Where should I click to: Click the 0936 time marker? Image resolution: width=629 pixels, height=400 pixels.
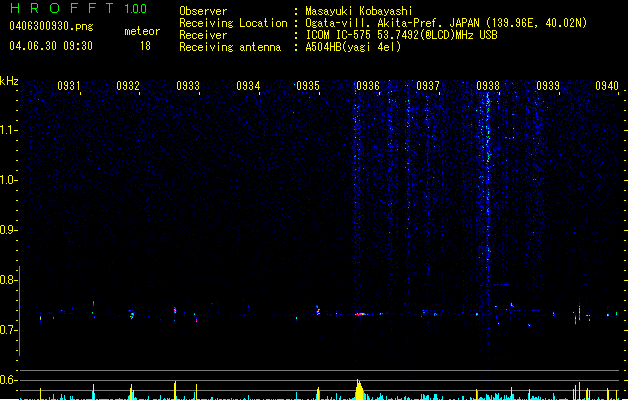point(368,86)
